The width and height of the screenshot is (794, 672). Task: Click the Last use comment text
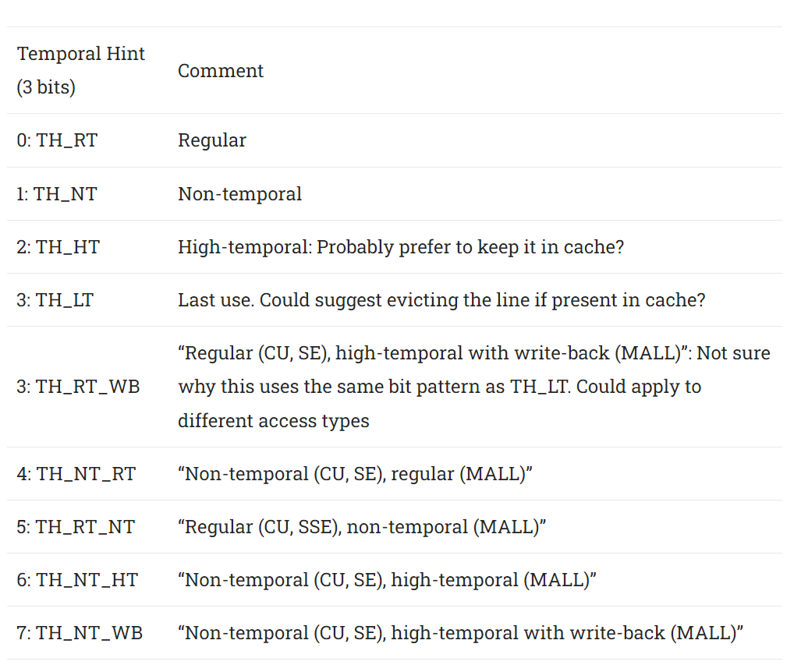coord(441,300)
